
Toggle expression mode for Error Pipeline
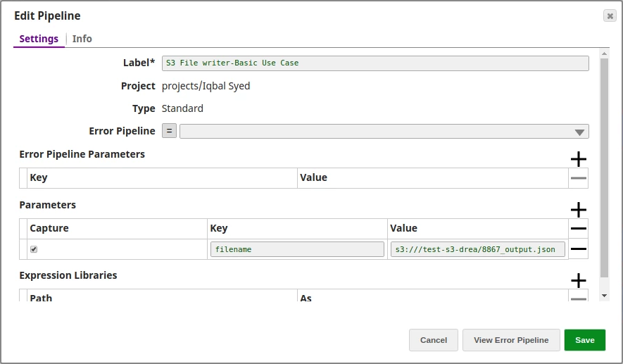click(169, 131)
